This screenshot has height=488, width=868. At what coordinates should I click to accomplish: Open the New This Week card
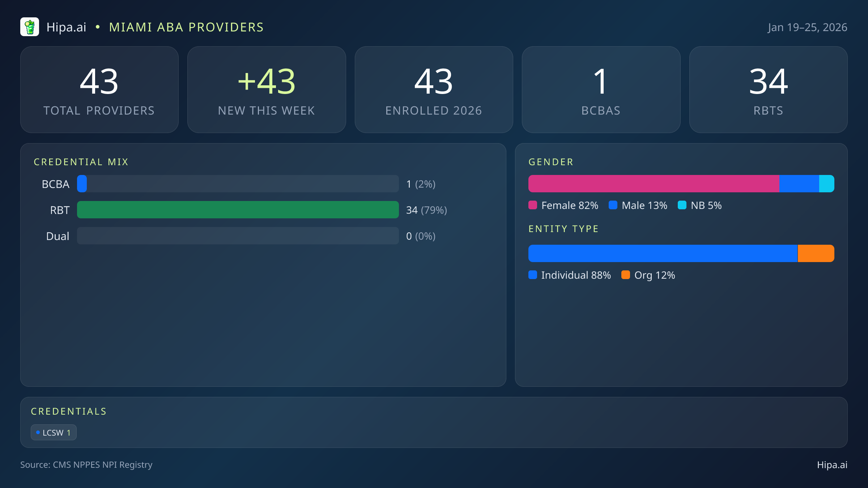267,90
